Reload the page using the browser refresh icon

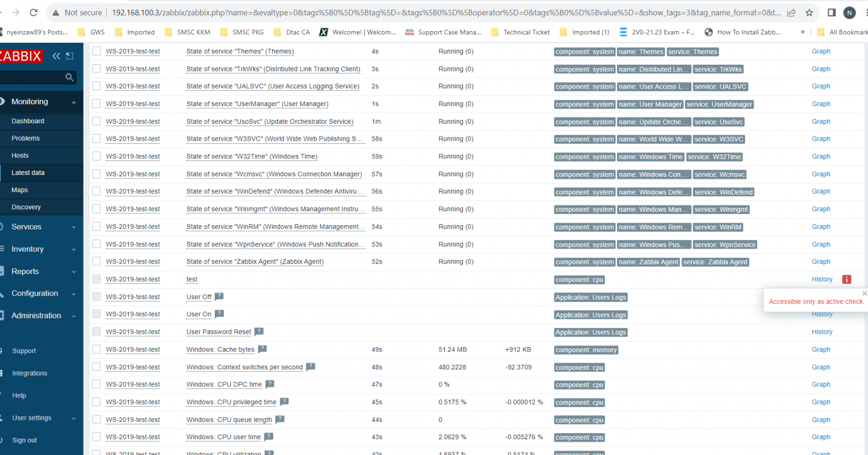point(34,13)
